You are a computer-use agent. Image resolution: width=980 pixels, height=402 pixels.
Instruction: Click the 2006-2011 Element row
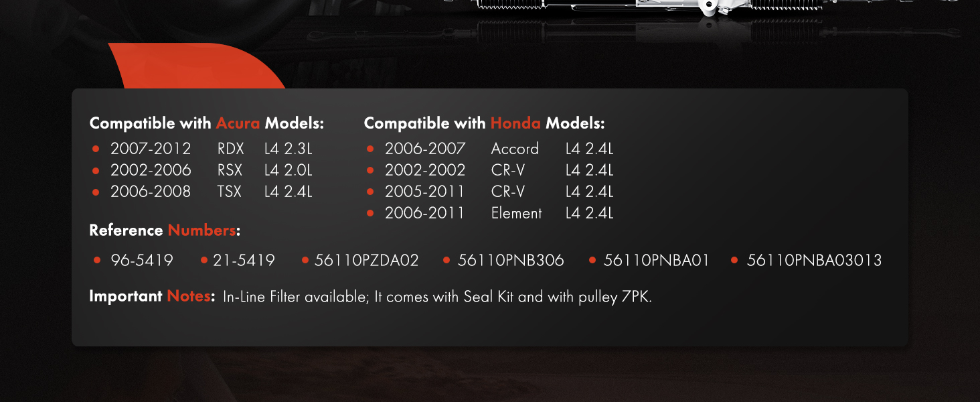click(489, 213)
